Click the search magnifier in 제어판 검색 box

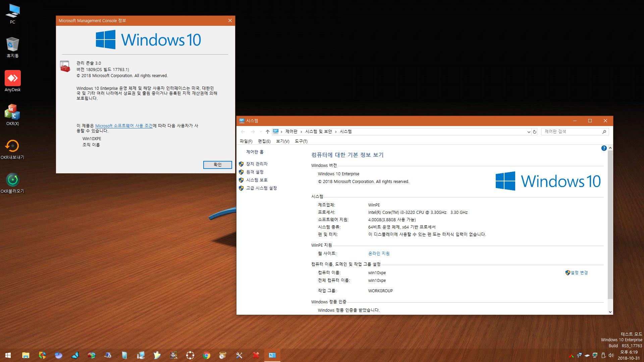(604, 132)
